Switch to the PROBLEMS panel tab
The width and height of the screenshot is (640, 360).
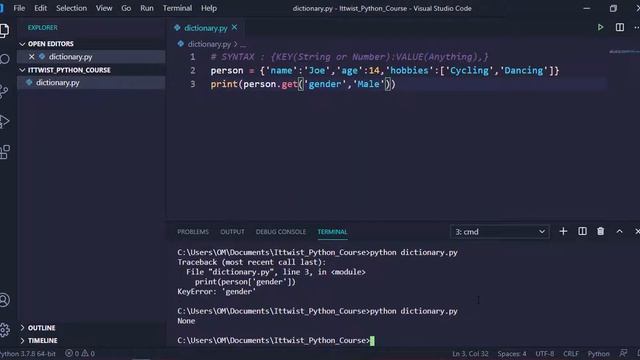point(193,232)
